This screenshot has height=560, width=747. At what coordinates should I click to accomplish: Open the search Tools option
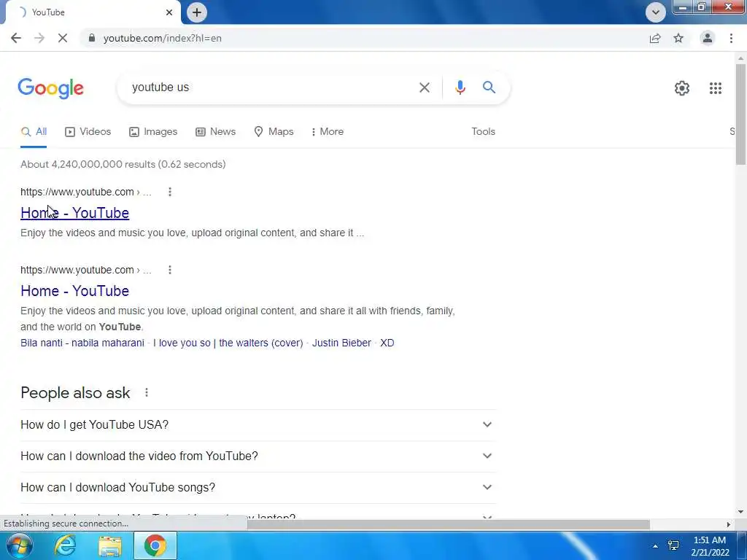(483, 131)
